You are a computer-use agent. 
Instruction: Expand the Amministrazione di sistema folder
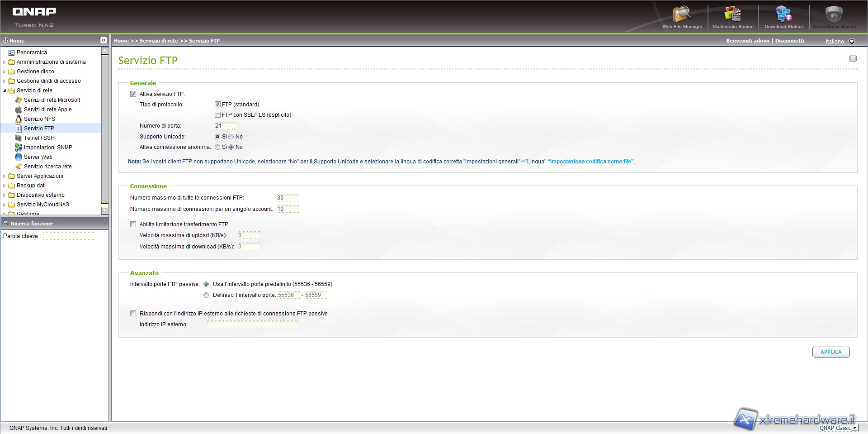pos(5,62)
